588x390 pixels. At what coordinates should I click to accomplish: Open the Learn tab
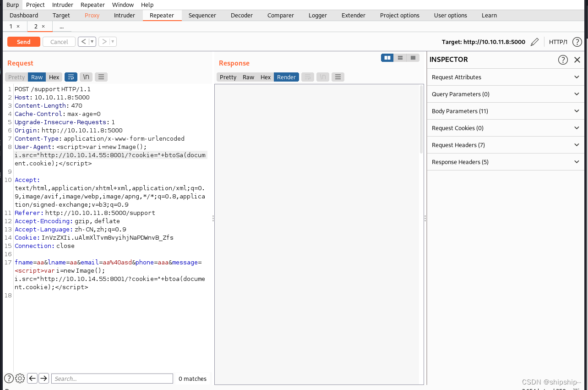489,15
